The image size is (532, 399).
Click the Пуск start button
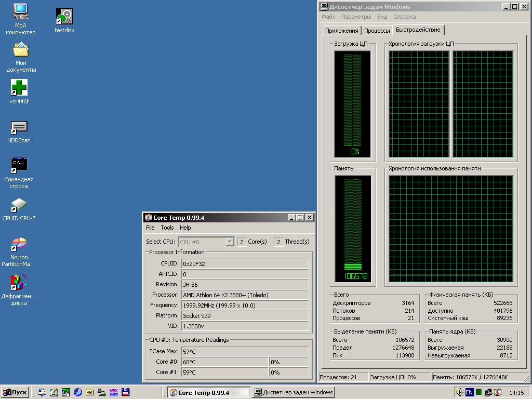pyautogui.click(x=15, y=392)
